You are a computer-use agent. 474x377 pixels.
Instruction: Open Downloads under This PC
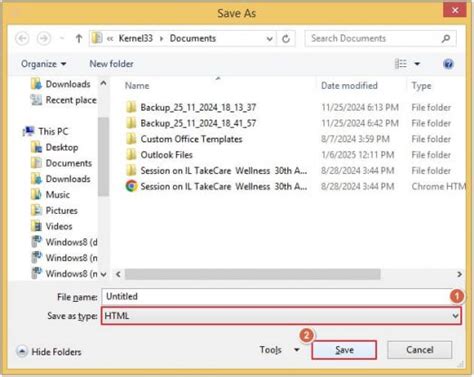pos(61,179)
